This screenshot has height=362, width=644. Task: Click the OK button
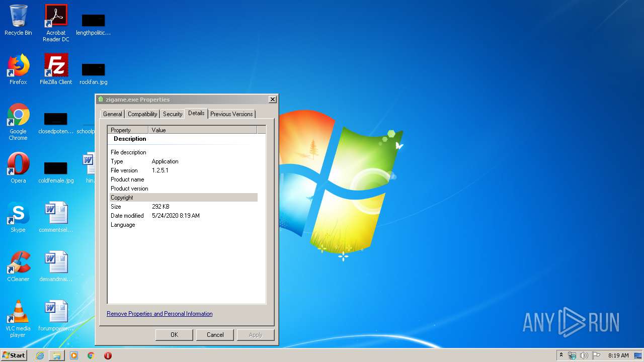click(x=174, y=335)
